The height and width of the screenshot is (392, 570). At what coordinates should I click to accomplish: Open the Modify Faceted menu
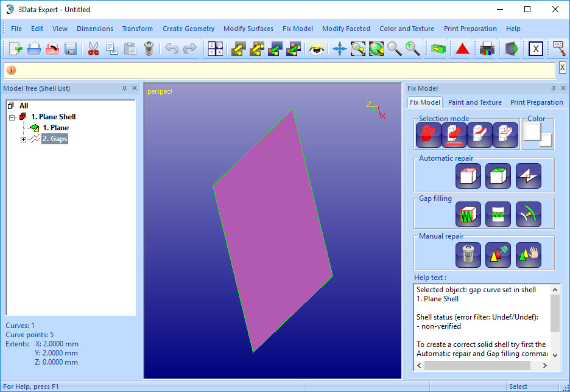pyautogui.click(x=346, y=29)
